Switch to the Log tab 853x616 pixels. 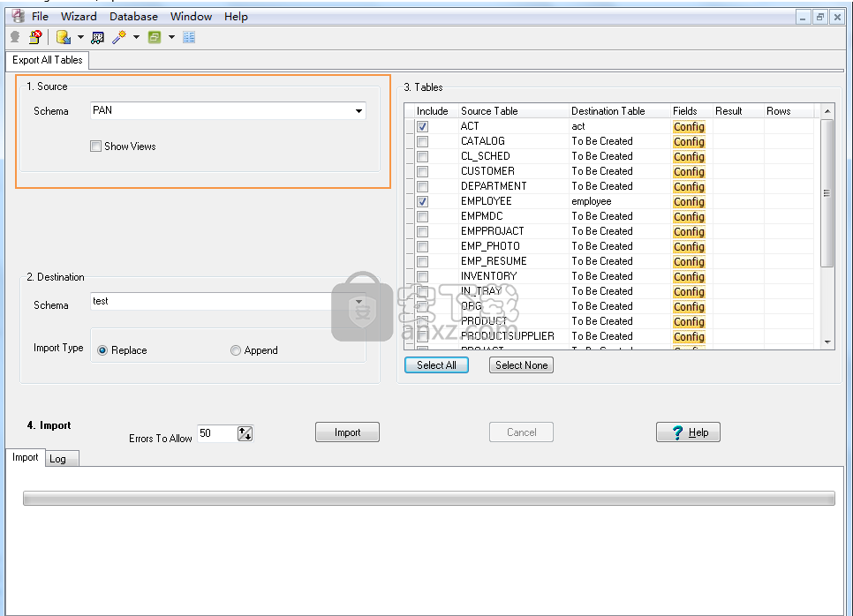pyautogui.click(x=57, y=459)
